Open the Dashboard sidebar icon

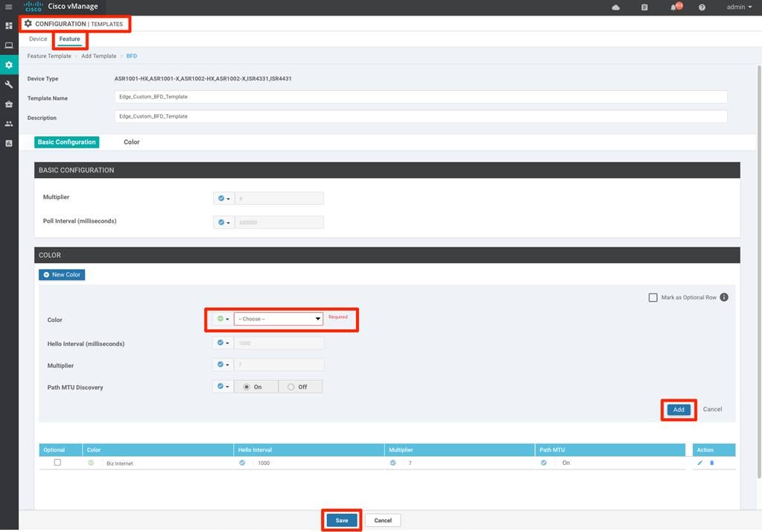(x=9, y=25)
